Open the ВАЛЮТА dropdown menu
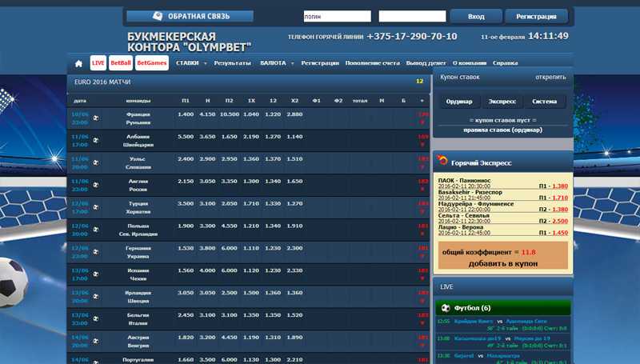The width and height of the screenshot is (640, 364). point(277,63)
